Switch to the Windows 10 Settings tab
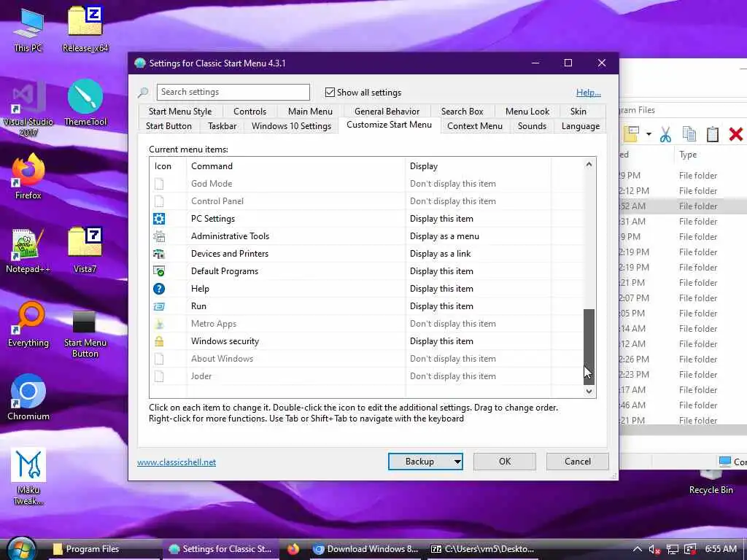This screenshot has width=747, height=560. pyautogui.click(x=292, y=126)
